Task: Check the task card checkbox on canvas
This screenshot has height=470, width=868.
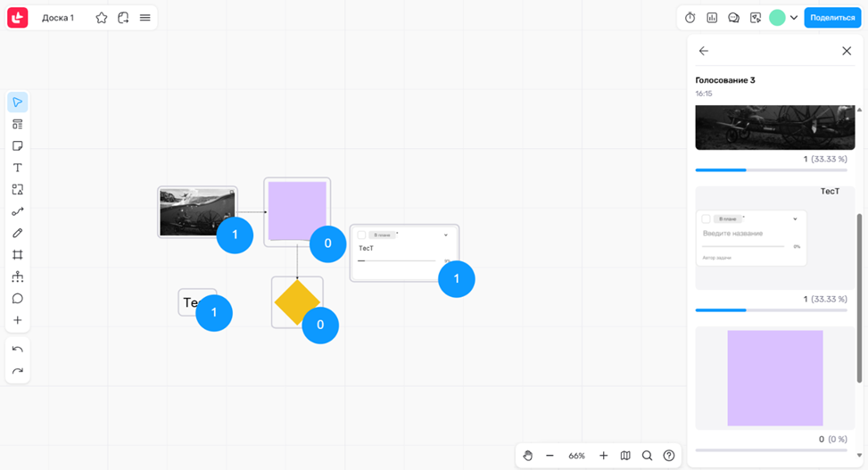Action: click(x=361, y=235)
